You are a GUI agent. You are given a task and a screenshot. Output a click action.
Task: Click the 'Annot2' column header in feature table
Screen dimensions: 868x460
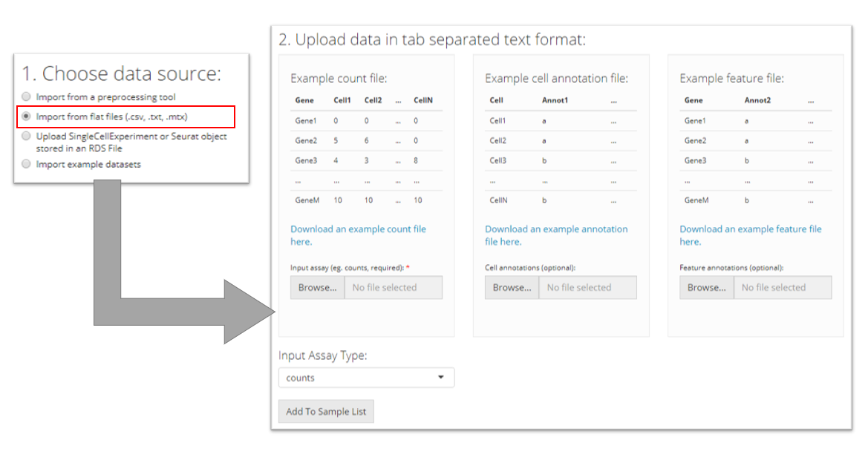(757, 100)
